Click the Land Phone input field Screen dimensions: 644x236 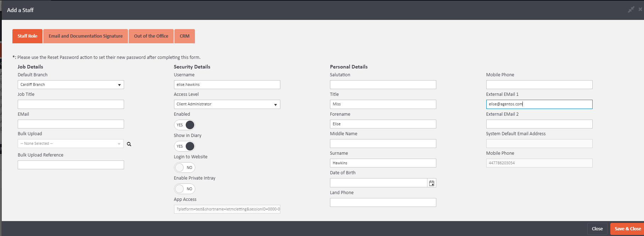[x=383, y=203]
